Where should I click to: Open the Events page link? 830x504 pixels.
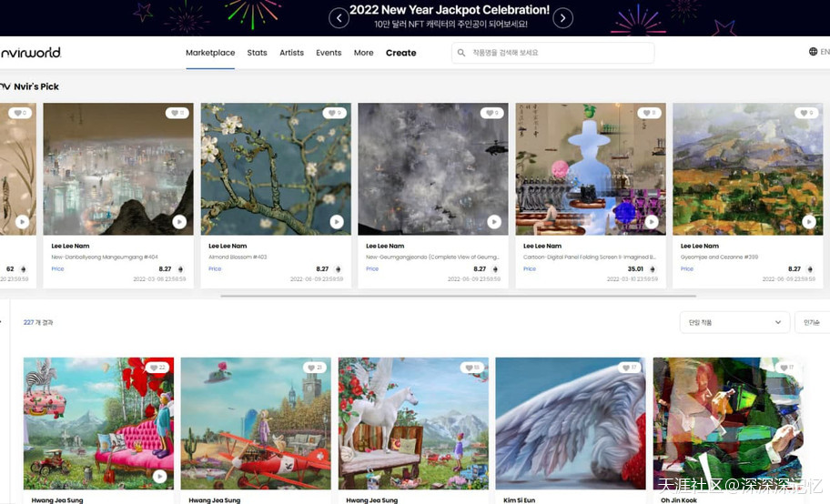coord(329,53)
